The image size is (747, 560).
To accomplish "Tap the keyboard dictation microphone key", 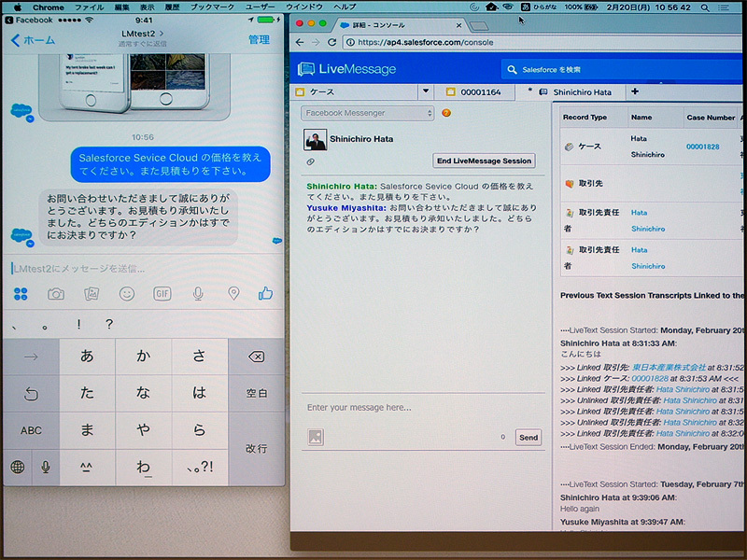I will point(46,467).
